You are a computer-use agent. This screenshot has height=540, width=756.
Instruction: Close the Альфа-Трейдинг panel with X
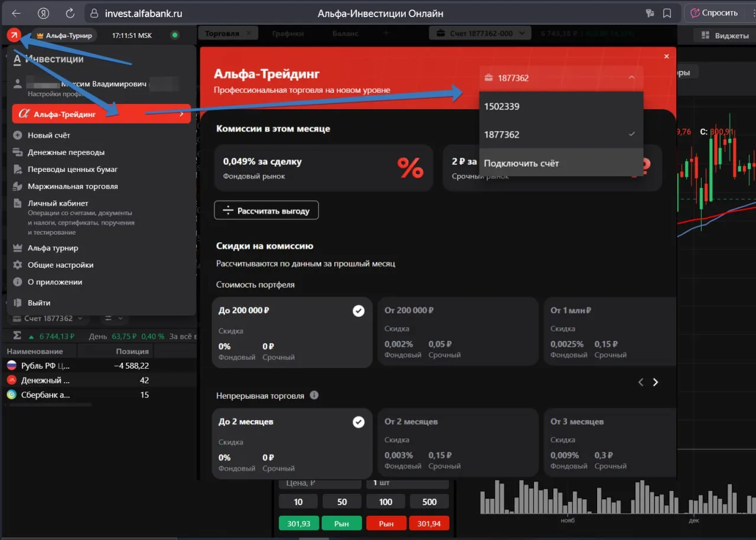(666, 56)
